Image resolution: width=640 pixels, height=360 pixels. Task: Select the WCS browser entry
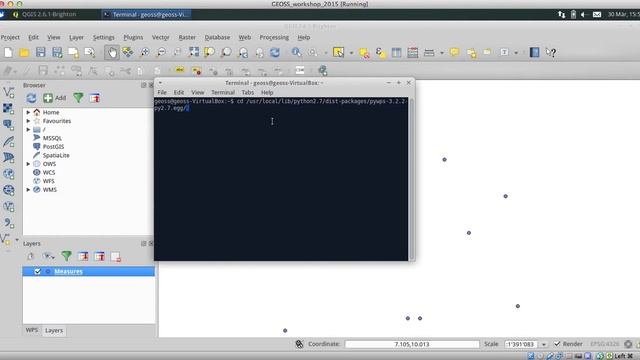pos(49,172)
